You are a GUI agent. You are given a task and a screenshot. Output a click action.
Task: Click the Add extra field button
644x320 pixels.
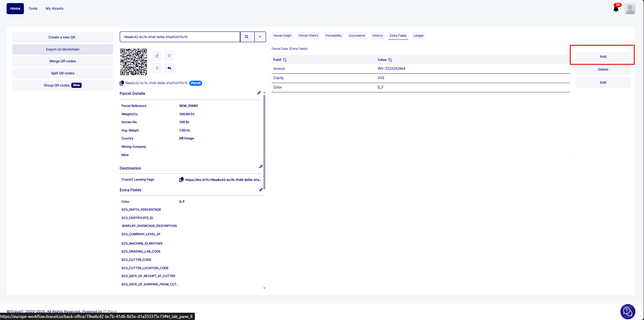coord(603,57)
